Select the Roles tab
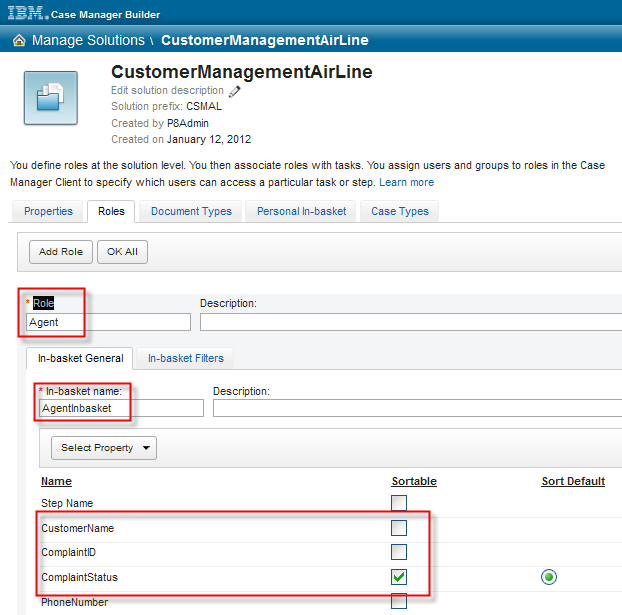 click(x=111, y=211)
